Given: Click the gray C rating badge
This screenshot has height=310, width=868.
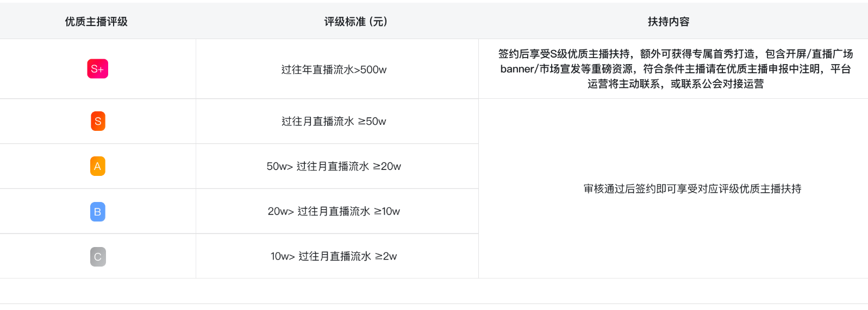Looking at the screenshot, I should click(x=98, y=257).
